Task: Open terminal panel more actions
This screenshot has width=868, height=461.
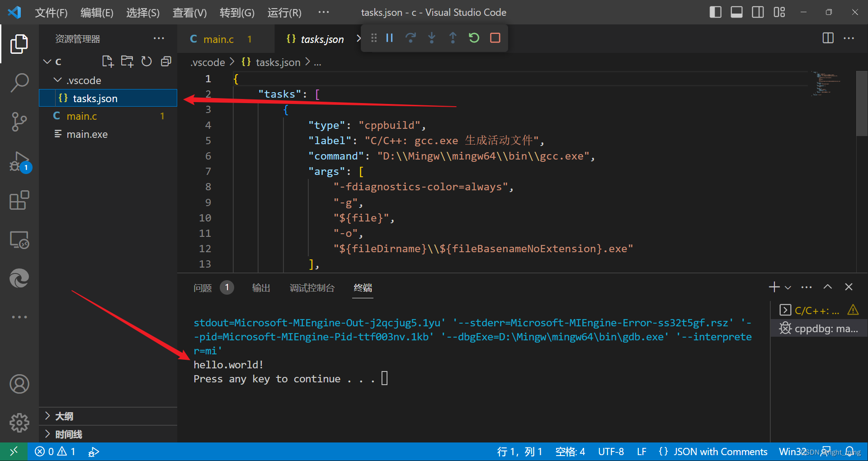Action: (806, 287)
